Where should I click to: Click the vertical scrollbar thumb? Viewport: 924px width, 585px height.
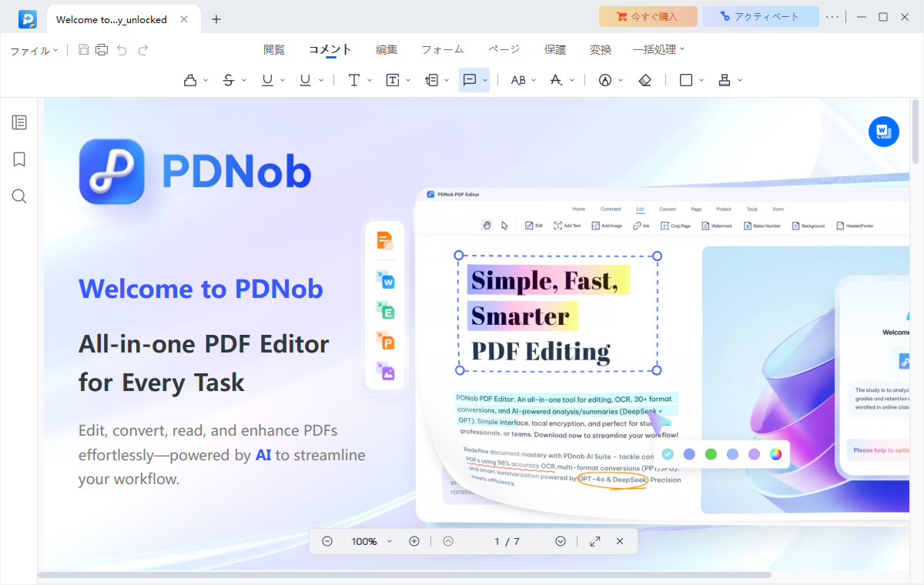click(x=916, y=131)
